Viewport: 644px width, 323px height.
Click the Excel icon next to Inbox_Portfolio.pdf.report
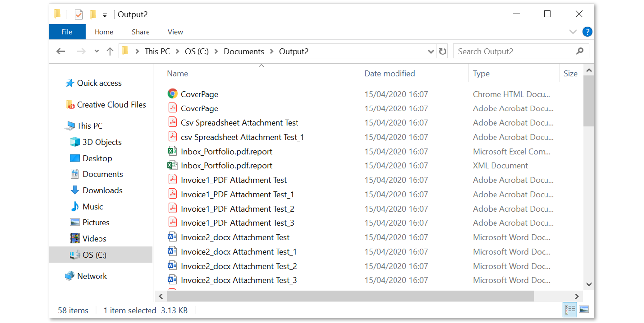coord(173,151)
